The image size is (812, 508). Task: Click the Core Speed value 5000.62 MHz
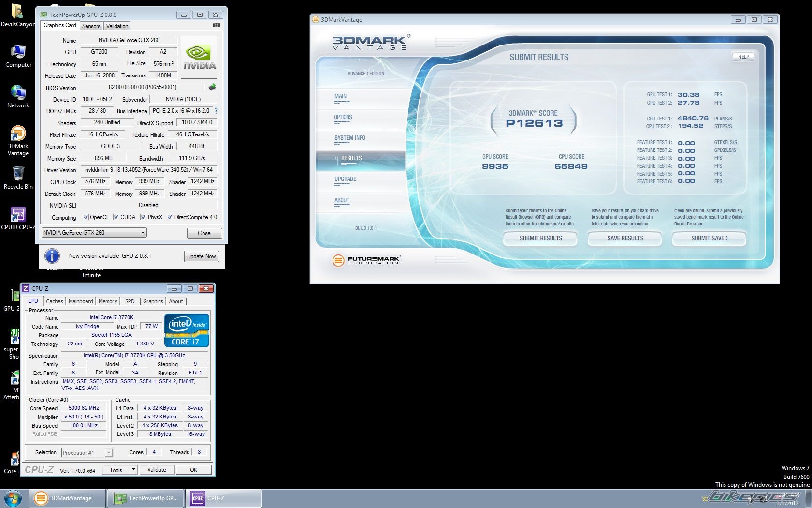pos(84,408)
